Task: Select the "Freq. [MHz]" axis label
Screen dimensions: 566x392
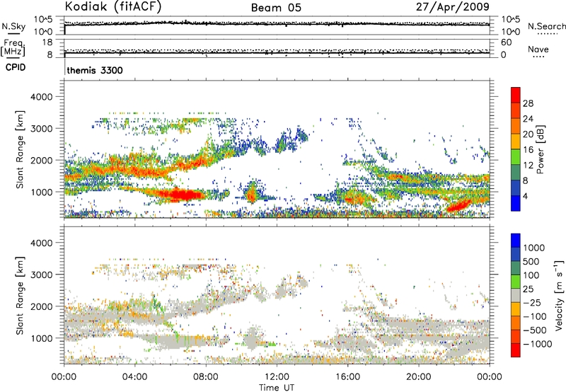Action: click(x=13, y=48)
